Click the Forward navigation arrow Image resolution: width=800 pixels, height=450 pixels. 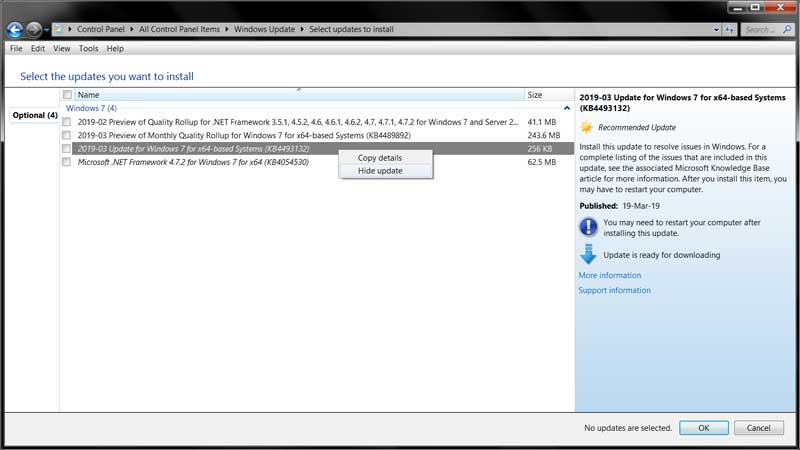[34, 30]
